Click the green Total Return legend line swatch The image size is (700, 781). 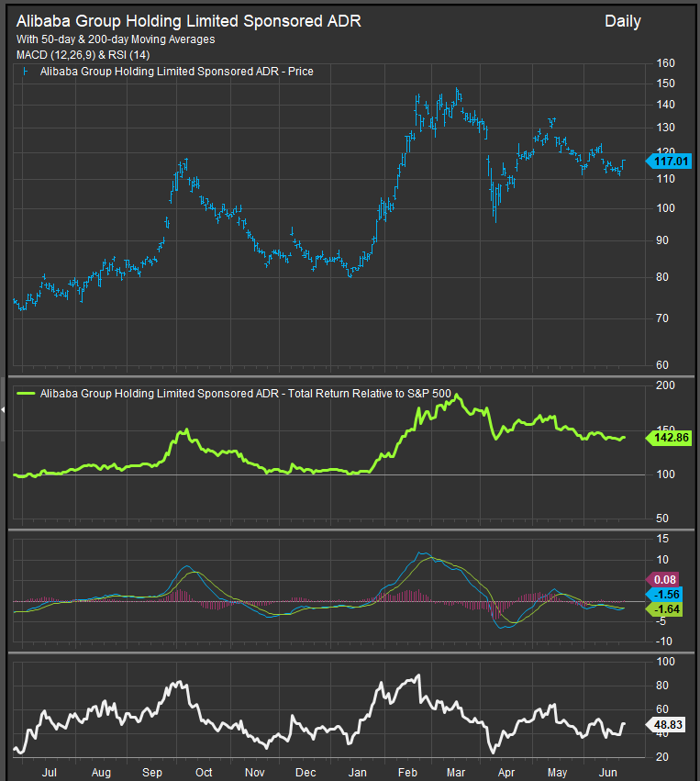pyautogui.click(x=26, y=394)
